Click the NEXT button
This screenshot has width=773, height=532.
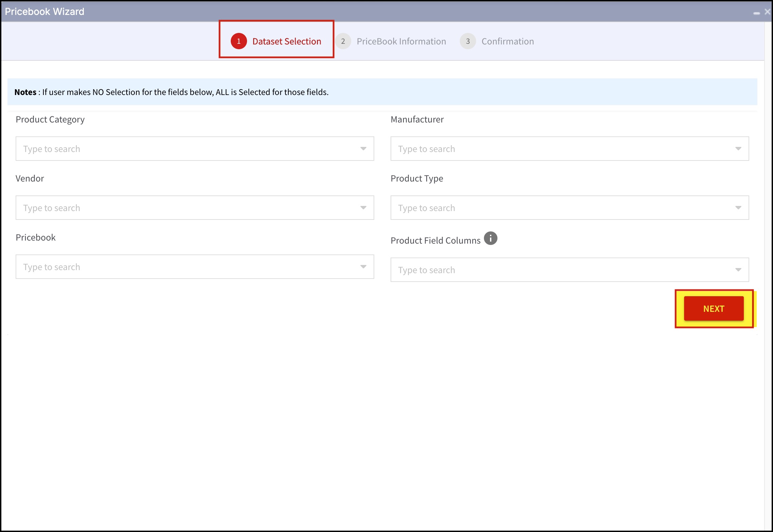pyautogui.click(x=714, y=308)
